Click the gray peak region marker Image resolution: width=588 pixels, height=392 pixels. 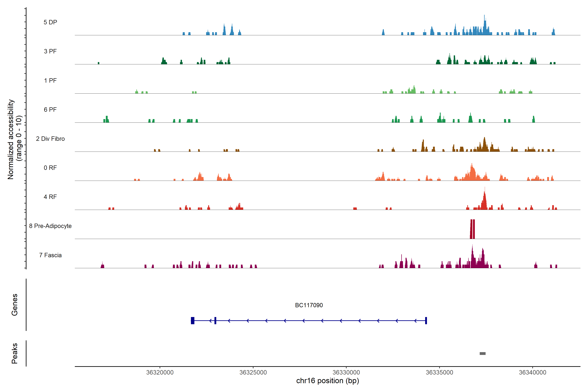(482, 353)
